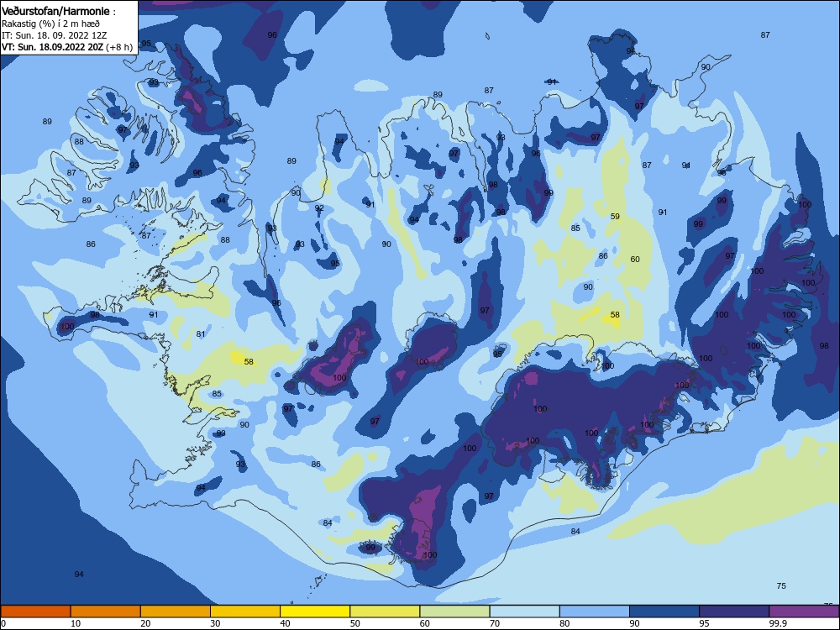Click the 59 humidity value on the map
840x630 pixels.
(x=615, y=217)
